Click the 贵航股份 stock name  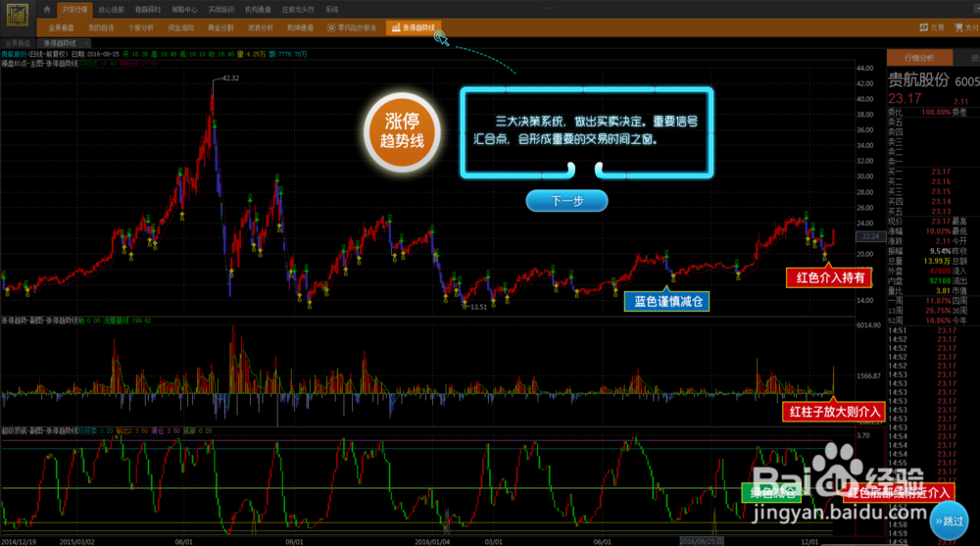point(918,80)
